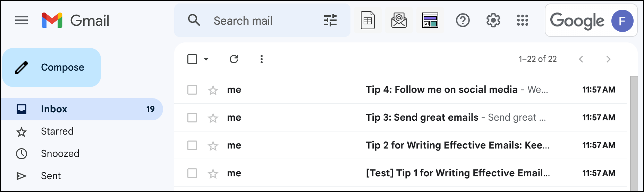
Task: Open the template layout extension icon
Action: [x=430, y=21]
